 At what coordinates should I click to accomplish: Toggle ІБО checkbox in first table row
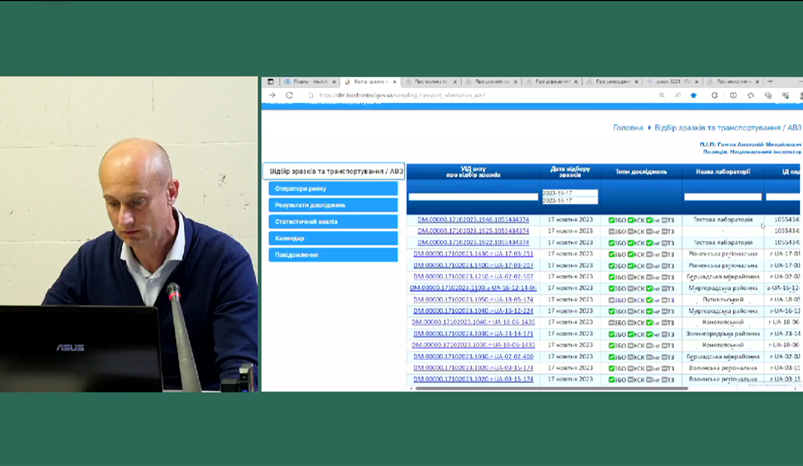(612, 219)
